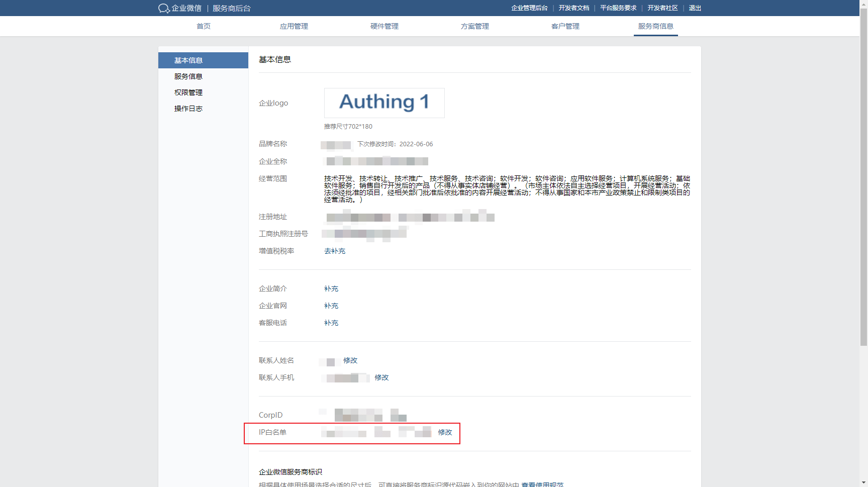Click 补充 link next to 企业官网
The width and height of the screenshot is (868, 487).
331,306
